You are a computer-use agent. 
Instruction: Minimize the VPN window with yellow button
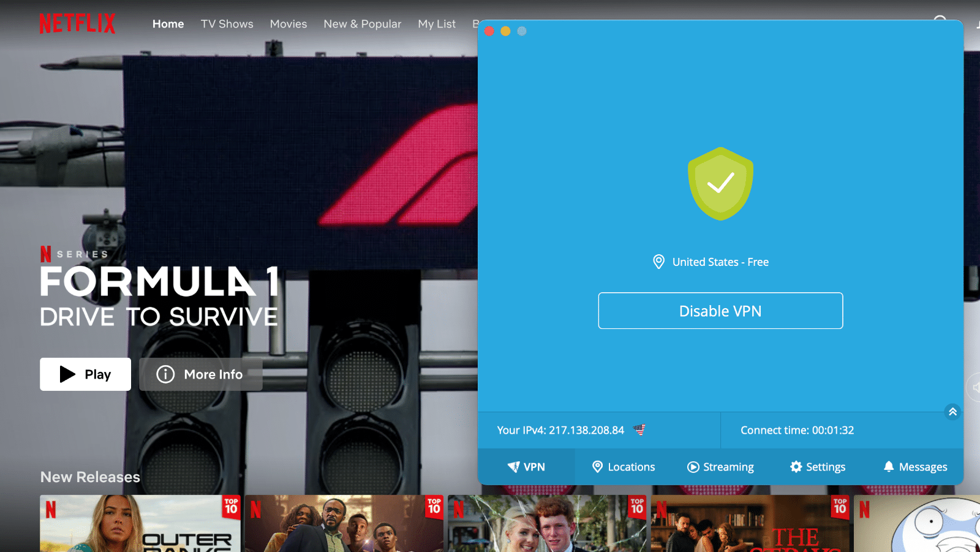(x=505, y=31)
